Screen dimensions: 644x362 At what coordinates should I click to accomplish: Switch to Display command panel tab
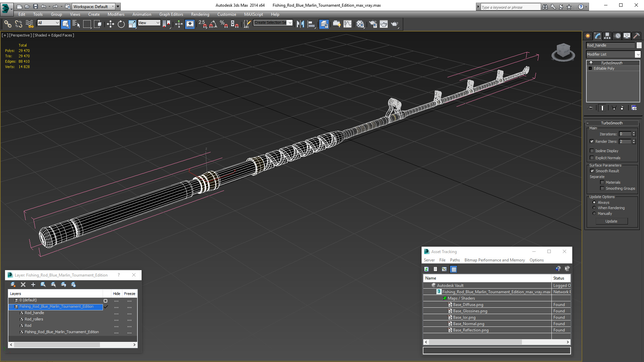coord(627,36)
